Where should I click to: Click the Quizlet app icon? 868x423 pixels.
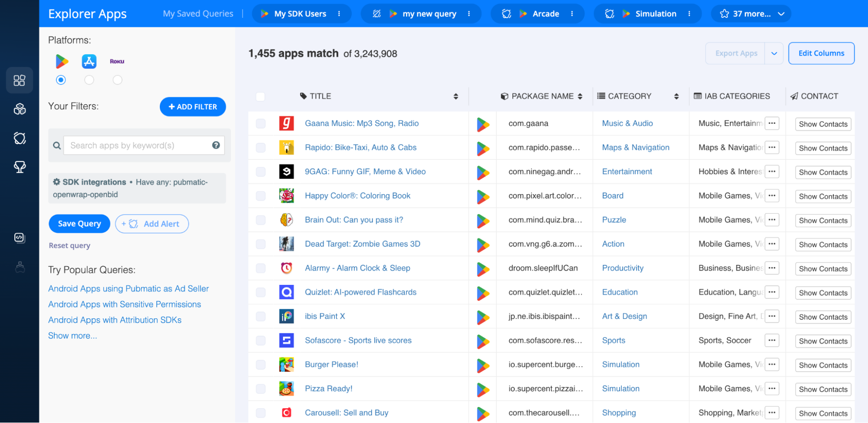pos(287,292)
